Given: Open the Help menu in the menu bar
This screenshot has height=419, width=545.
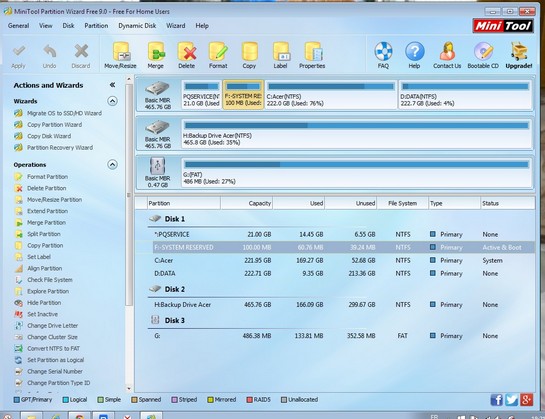Looking at the screenshot, I should coord(202,26).
